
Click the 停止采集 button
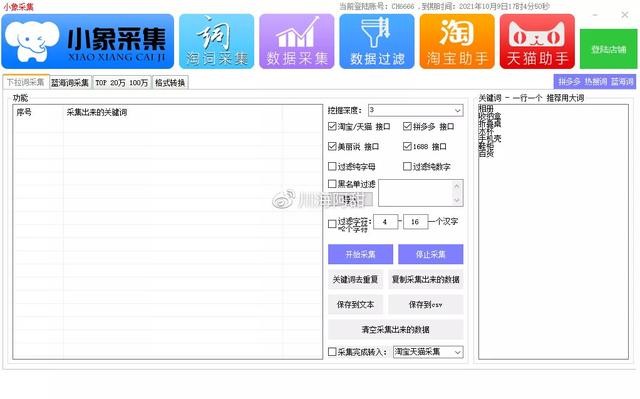point(431,254)
